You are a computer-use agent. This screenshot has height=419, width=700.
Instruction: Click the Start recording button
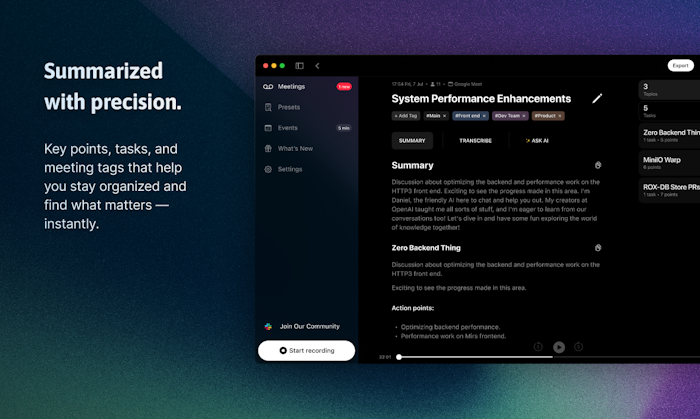306,350
